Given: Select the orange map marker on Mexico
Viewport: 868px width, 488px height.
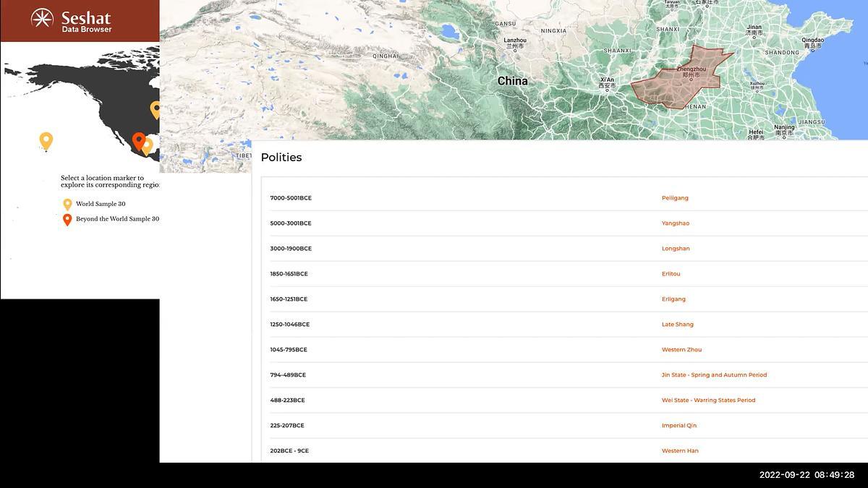Looking at the screenshot, I should coord(139,141).
